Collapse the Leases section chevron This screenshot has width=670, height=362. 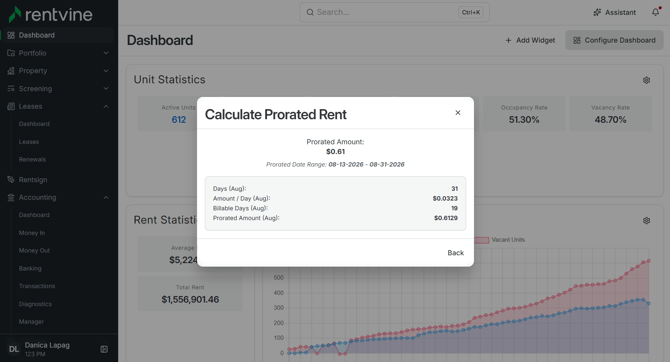click(106, 106)
